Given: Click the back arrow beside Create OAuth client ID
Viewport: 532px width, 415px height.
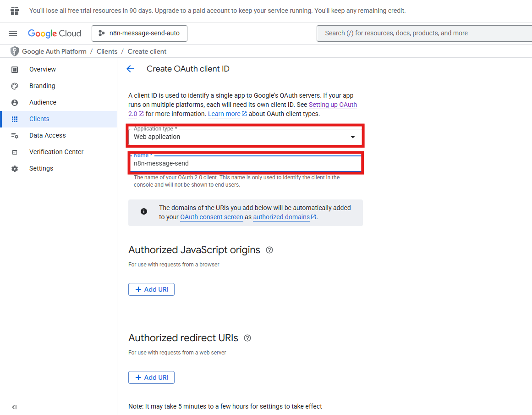Looking at the screenshot, I should tap(130, 69).
